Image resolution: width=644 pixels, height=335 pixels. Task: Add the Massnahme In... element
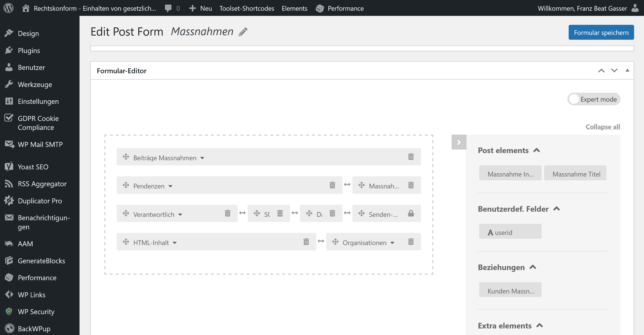click(510, 173)
